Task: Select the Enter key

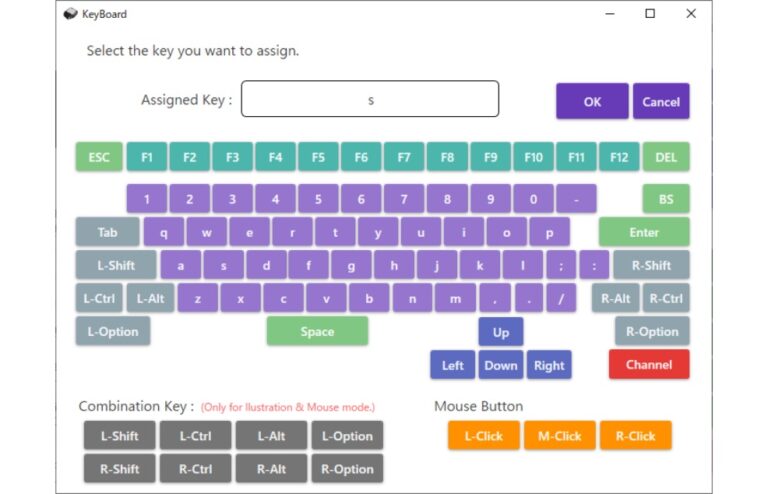Action: (x=644, y=232)
